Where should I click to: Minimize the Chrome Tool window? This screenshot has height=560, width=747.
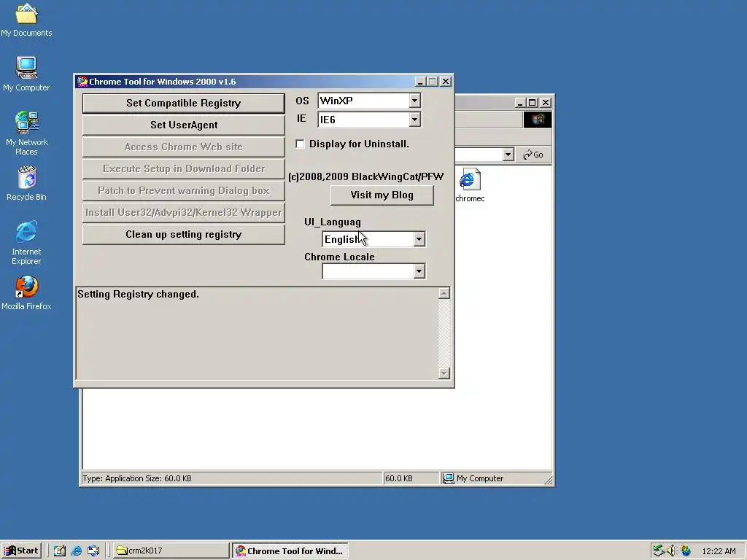point(419,82)
